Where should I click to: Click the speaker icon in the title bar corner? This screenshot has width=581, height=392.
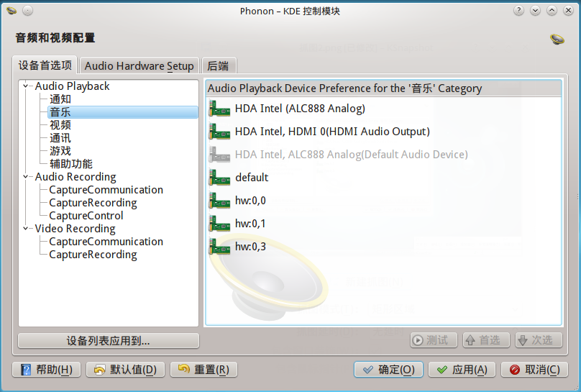12,11
